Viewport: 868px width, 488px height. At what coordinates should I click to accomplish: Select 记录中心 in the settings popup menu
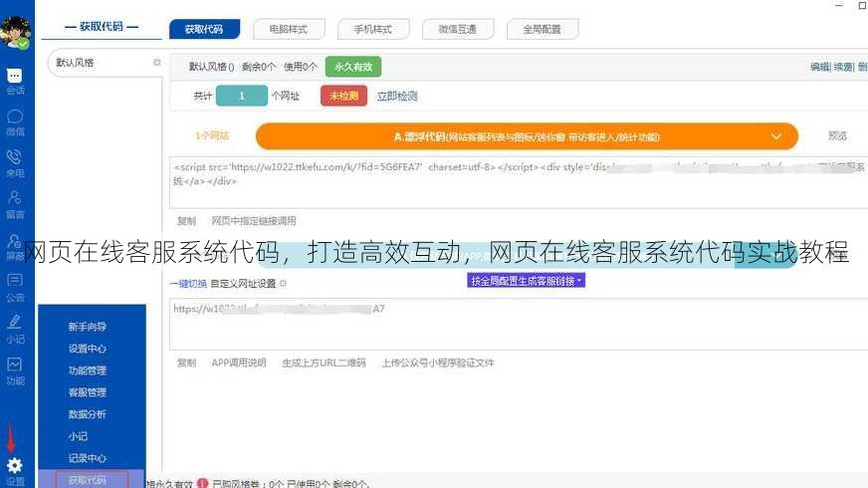pyautogui.click(x=88, y=458)
